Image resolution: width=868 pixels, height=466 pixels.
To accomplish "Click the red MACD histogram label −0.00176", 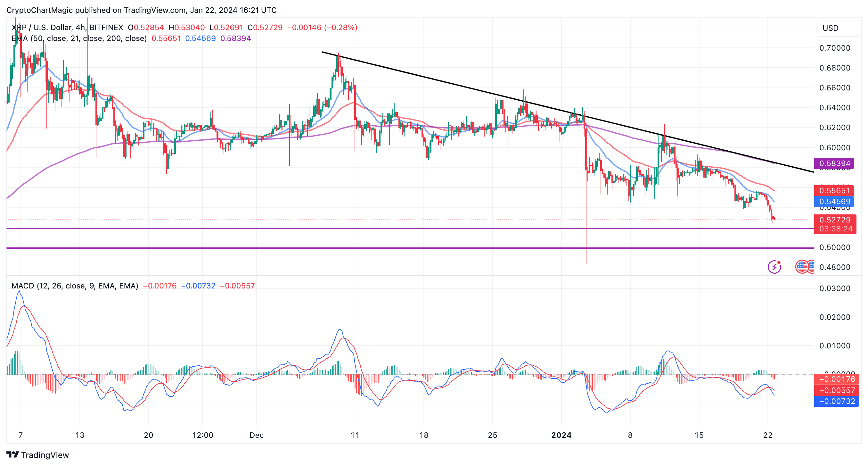I will pos(836,379).
